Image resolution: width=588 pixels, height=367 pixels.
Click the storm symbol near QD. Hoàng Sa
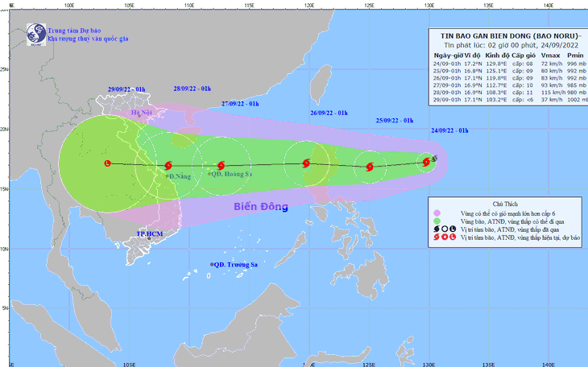221,165
